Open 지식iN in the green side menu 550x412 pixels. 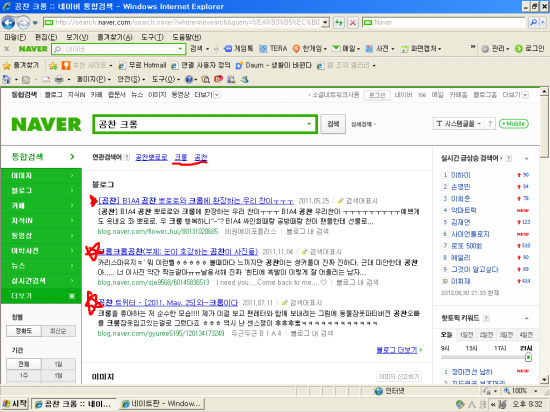(41, 221)
